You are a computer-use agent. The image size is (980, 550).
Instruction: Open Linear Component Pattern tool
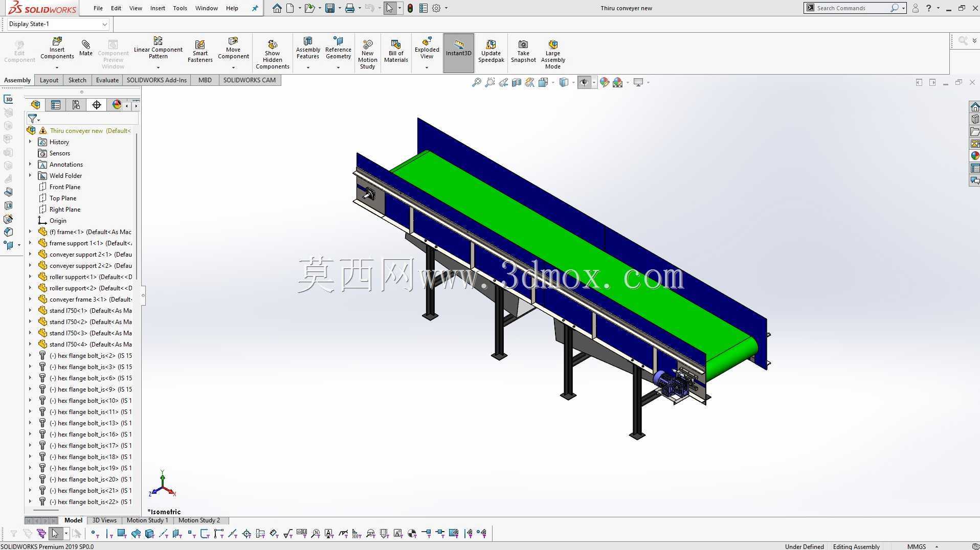tap(158, 49)
